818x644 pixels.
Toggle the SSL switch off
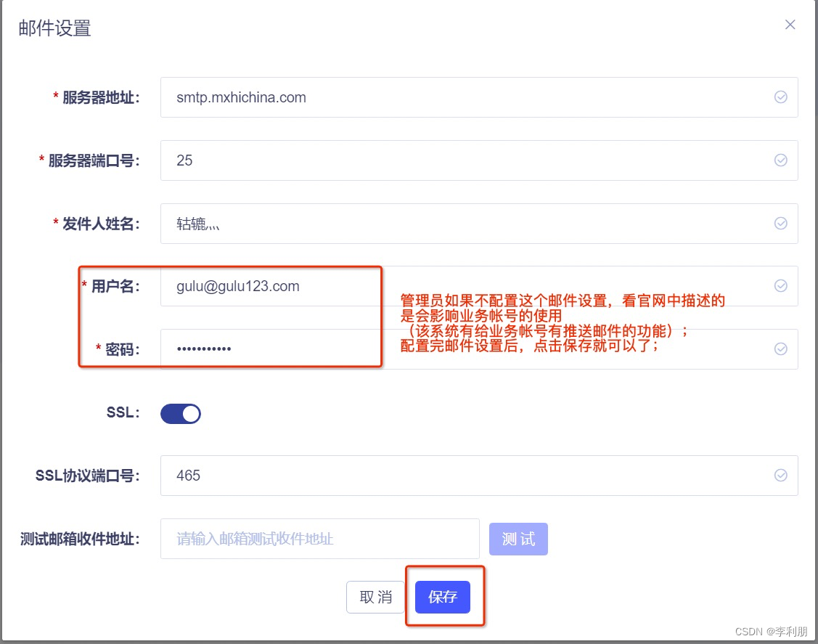(181, 414)
